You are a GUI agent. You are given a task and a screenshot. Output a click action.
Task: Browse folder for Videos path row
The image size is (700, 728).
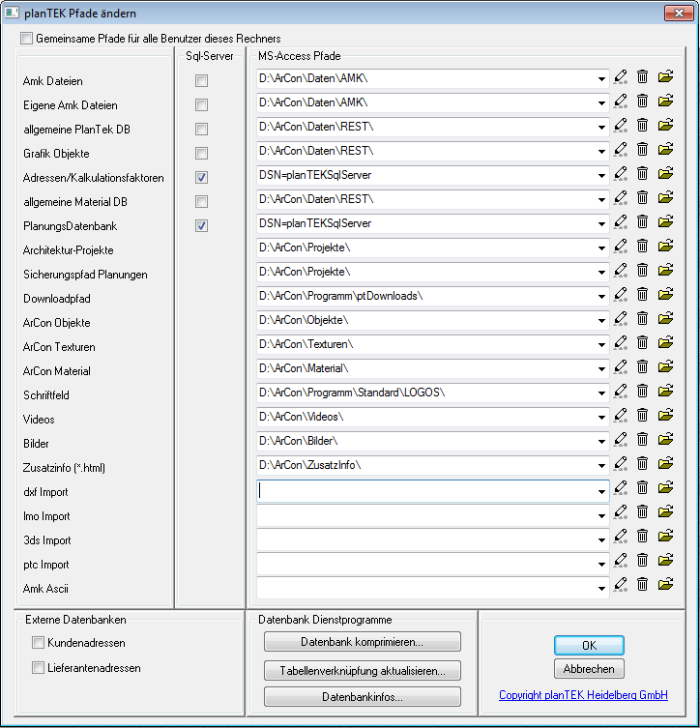point(665,416)
